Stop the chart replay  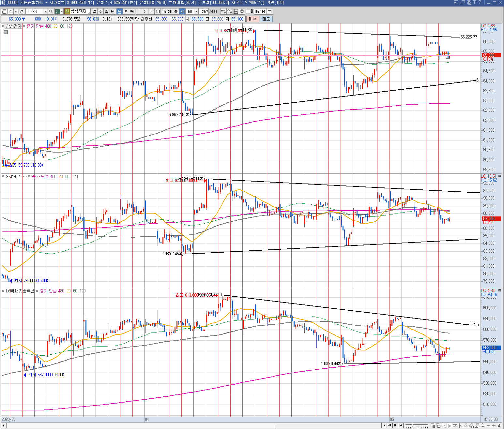[x=395, y=425]
